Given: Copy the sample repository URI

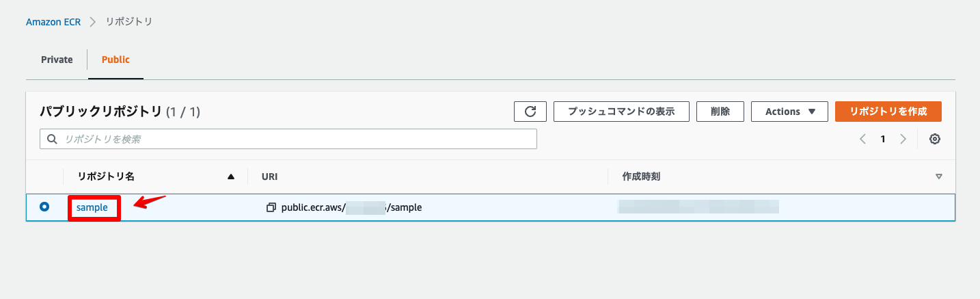Looking at the screenshot, I should (271, 207).
